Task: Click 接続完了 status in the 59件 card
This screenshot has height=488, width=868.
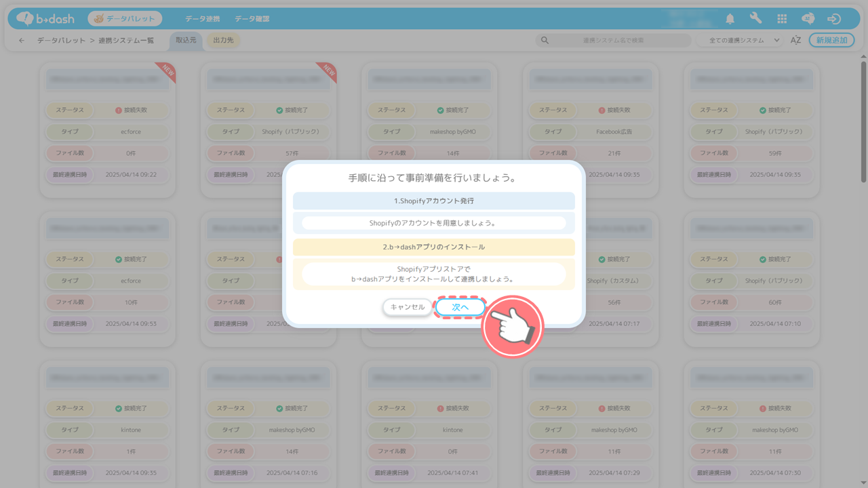Action: pos(774,110)
